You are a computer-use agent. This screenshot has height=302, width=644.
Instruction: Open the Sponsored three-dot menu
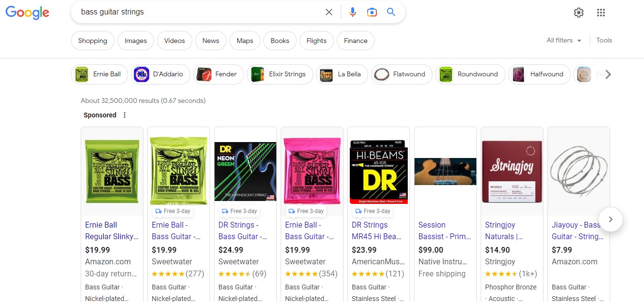pos(125,115)
